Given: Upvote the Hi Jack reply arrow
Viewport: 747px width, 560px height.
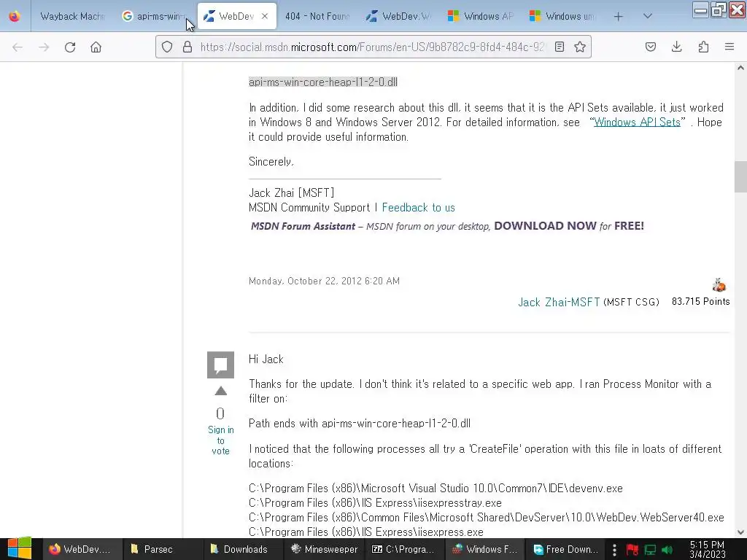Looking at the screenshot, I should [220, 392].
